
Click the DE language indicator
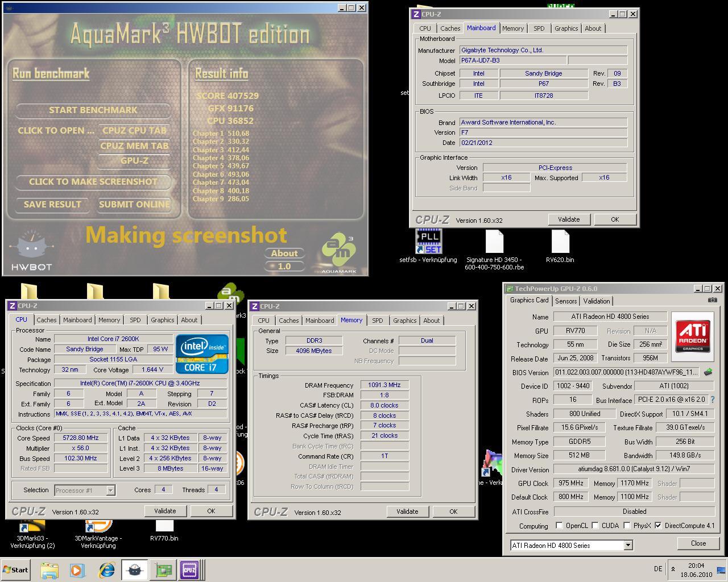[658, 569]
